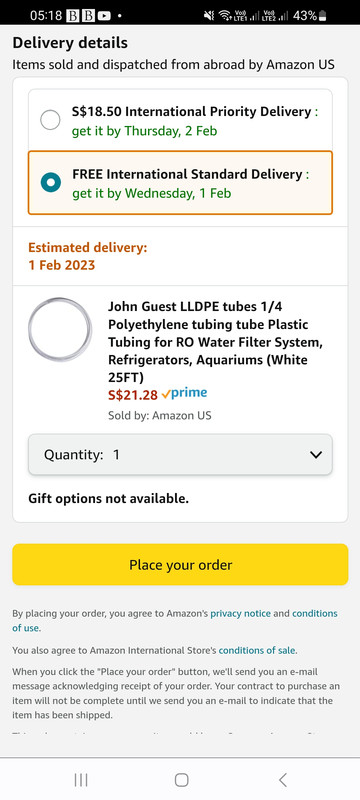Image resolution: width=360 pixels, height=800 pixels.
Task: Tap the John Guest LLDPE tubes product title
Action: tap(214, 342)
